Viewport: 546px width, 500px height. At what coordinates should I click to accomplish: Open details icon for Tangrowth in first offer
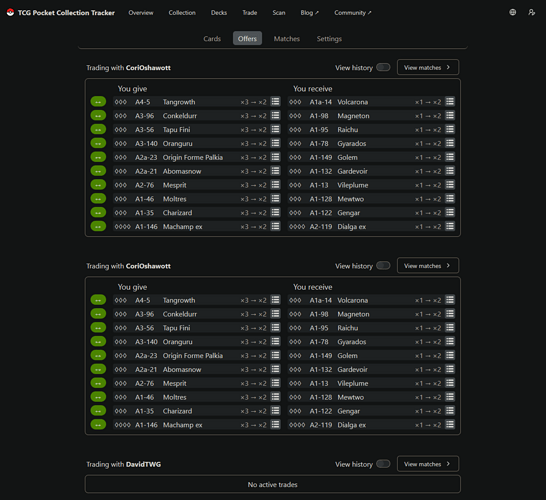(x=275, y=101)
